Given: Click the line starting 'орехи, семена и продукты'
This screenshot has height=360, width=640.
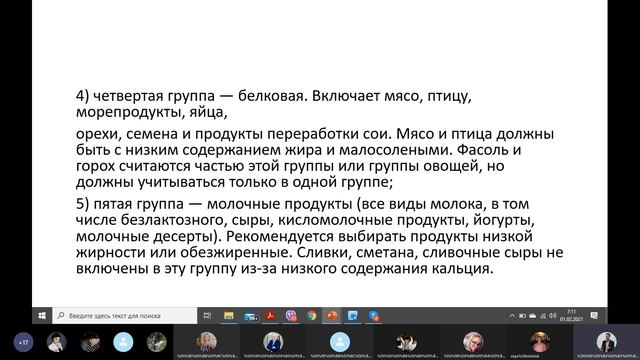Looking at the screenshot, I should tap(315, 134).
